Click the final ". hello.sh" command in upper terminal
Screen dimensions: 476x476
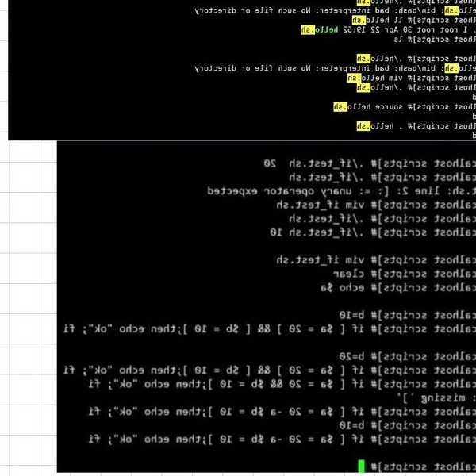[x=373, y=125]
